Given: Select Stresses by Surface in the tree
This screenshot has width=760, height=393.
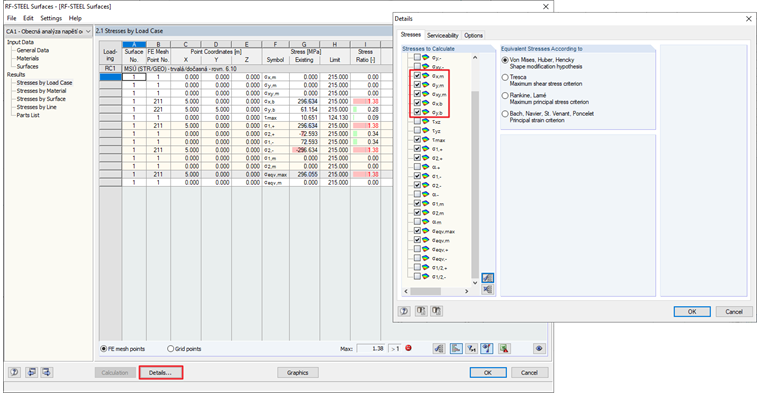Looking at the screenshot, I should pyautogui.click(x=41, y=99).
